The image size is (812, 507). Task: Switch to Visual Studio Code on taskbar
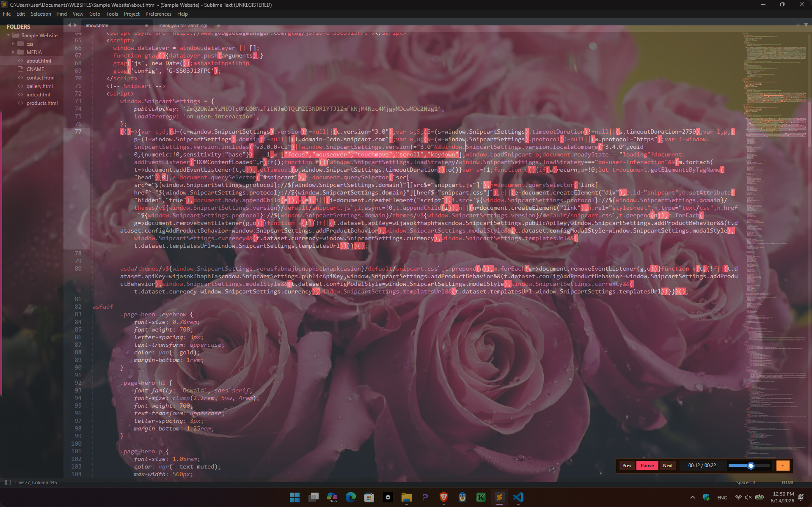[518, 497]
